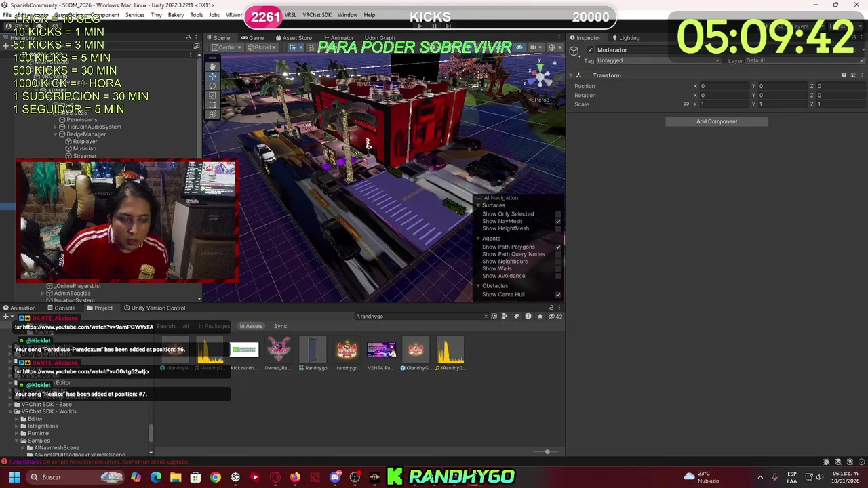Toggle Show Only Selected checkbox
The width and height of the screenshot is (868, 488).
tap(558, 214)
